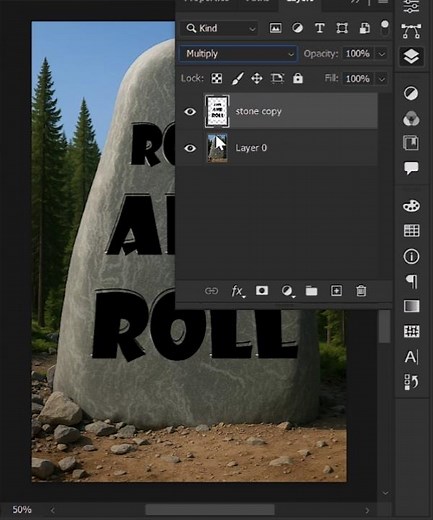Viewport: 433px width, 520px height.
Task: Filter layers by smart objects
Action: click(365, 28)
